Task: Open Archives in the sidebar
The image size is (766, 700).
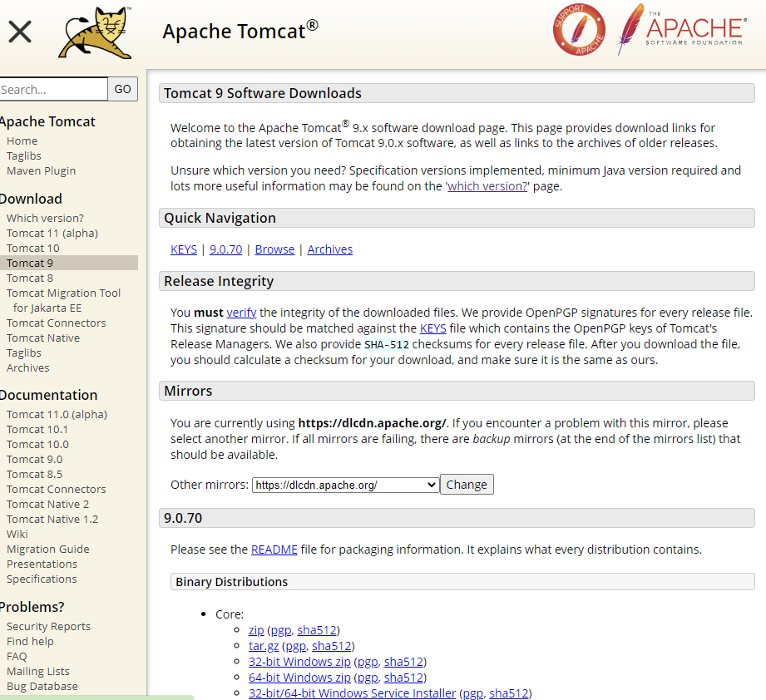Action: 27,368
